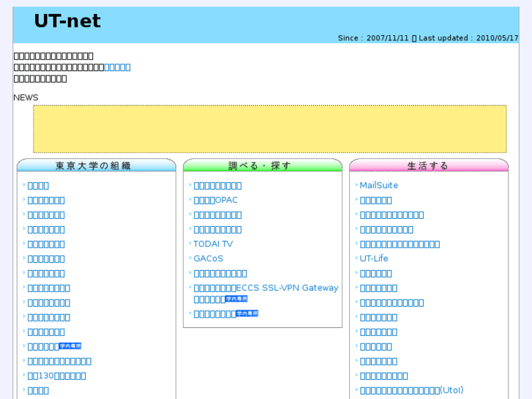Open the link ending with (UtoI)
The image size is (532, 399).
(x=411, y=390)
